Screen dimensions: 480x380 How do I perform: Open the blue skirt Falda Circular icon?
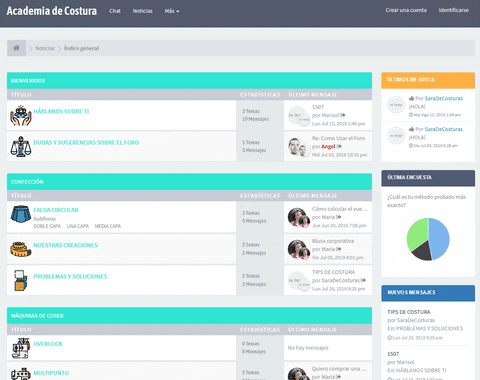pyautogui.click(x=21, y=214)
